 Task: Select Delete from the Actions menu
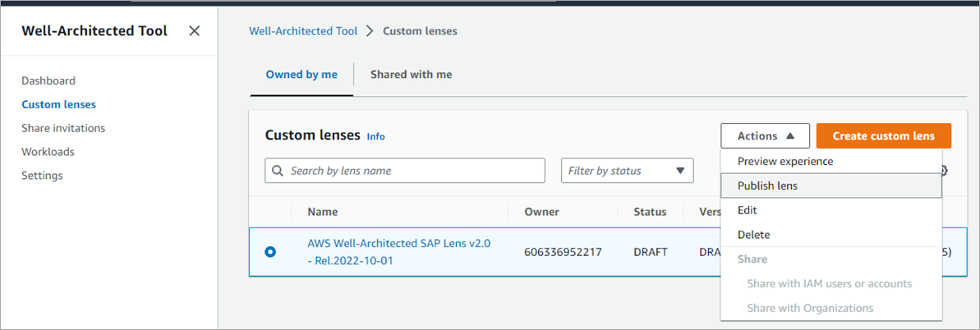click(753, 235)
